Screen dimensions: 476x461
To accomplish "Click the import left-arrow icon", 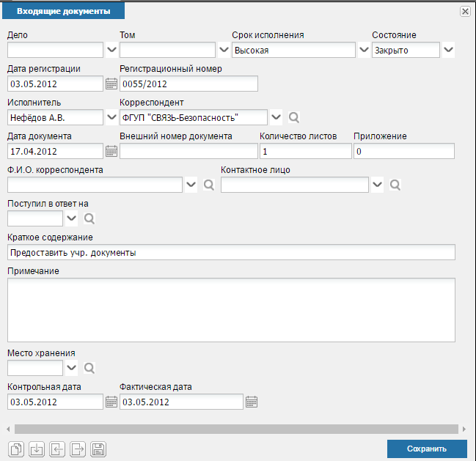I will tap(57, 449).
